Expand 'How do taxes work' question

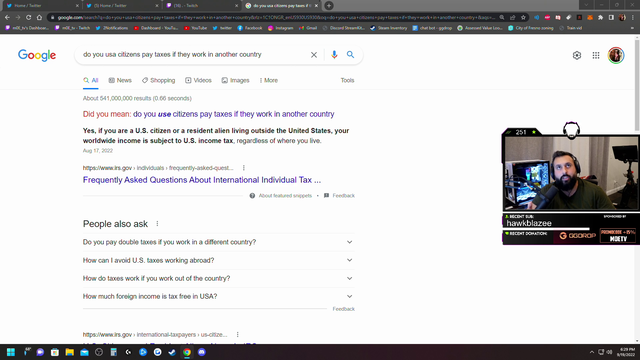(218, 278)
